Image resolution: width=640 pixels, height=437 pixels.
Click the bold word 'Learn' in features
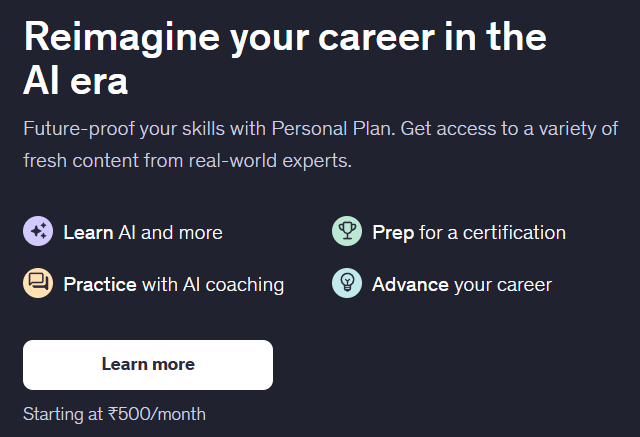pyautogui.click(x=88, y=233)
